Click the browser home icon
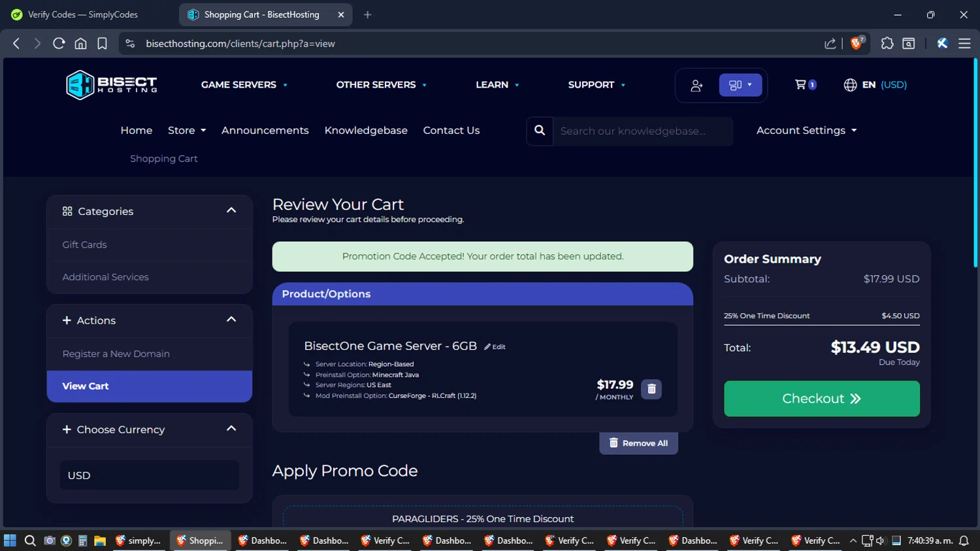Screen dimensions: 980x551 coord(80,44)
